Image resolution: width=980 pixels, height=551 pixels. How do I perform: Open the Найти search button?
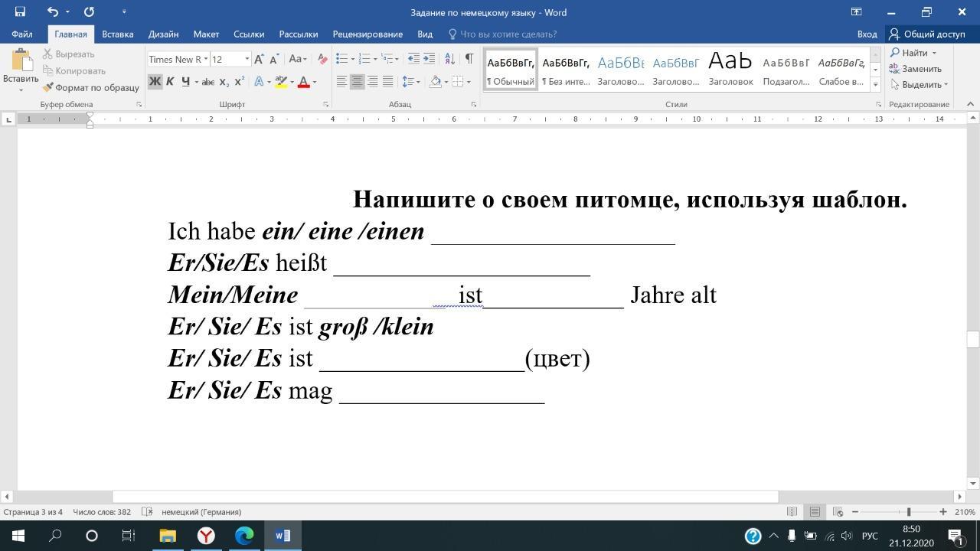pyautogui.click(x=914, y=53)
